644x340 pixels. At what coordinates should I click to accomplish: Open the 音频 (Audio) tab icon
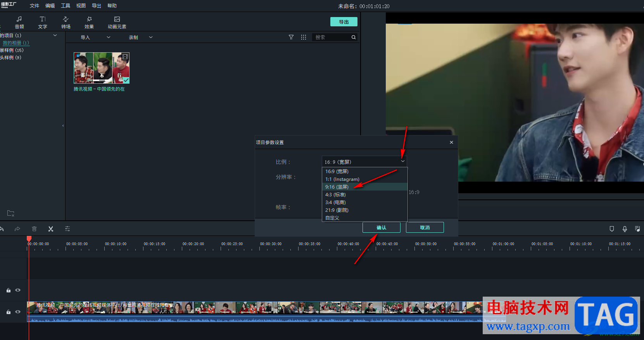click(x=19, y=19)
